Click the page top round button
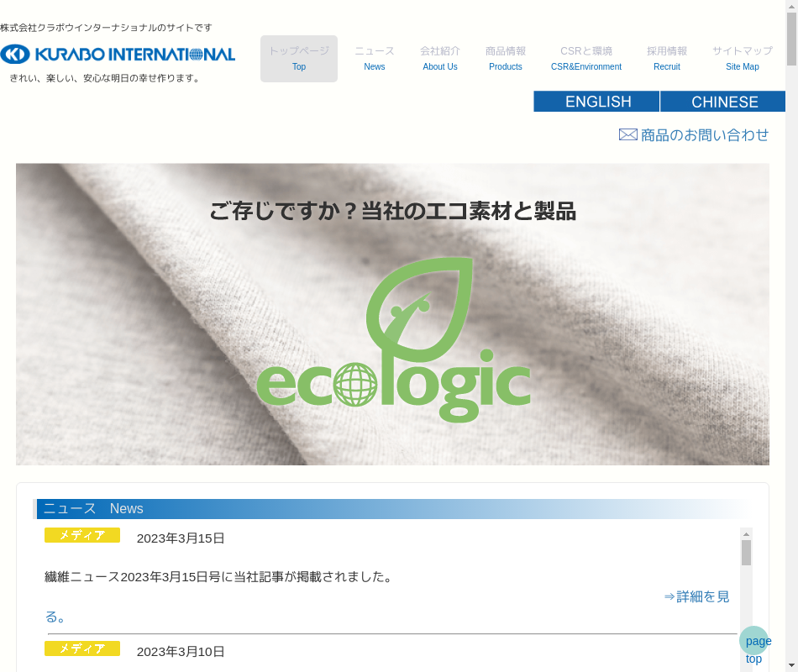 [x=753, y=640]
